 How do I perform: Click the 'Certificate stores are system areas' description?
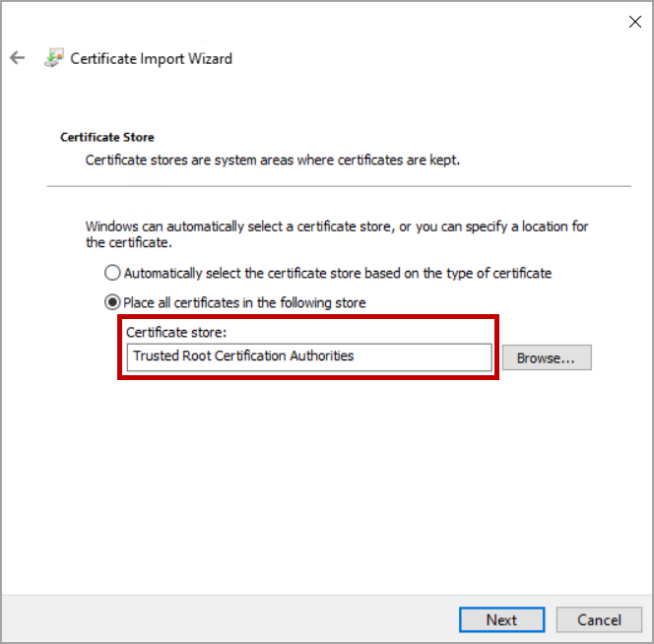(x=272, y=159)
